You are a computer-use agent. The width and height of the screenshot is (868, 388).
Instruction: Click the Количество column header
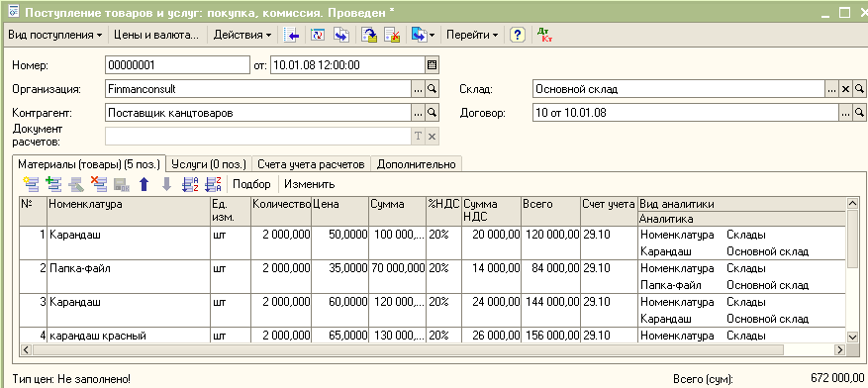point(281,211)
